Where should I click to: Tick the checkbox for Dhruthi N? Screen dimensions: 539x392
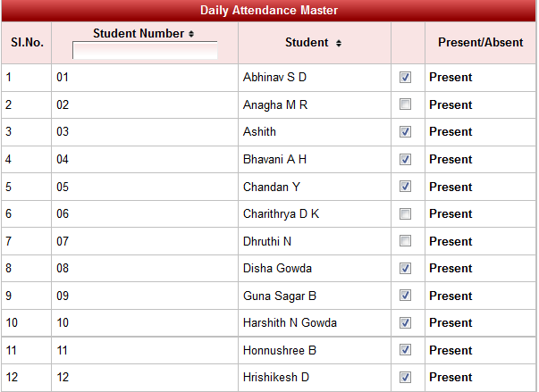tap(406, 241)
